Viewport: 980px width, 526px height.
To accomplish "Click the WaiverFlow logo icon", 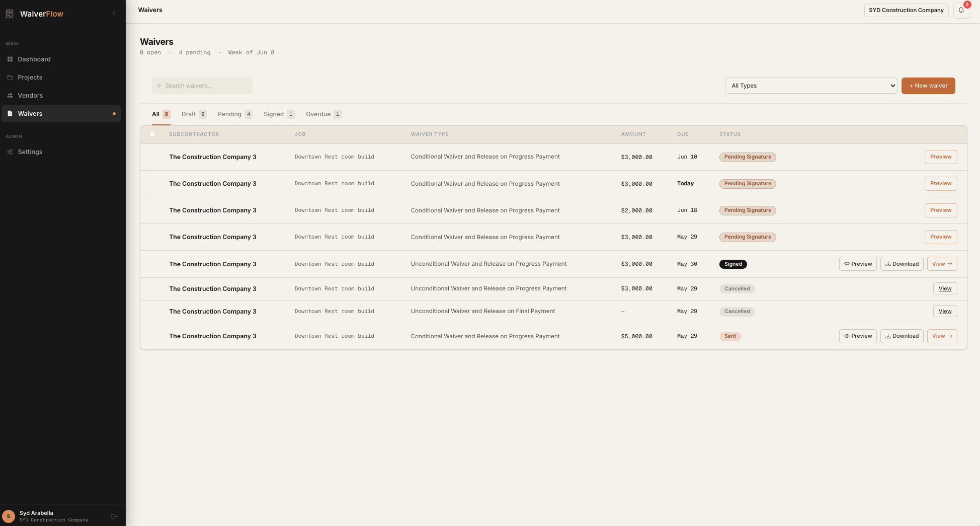I will 10,14.
